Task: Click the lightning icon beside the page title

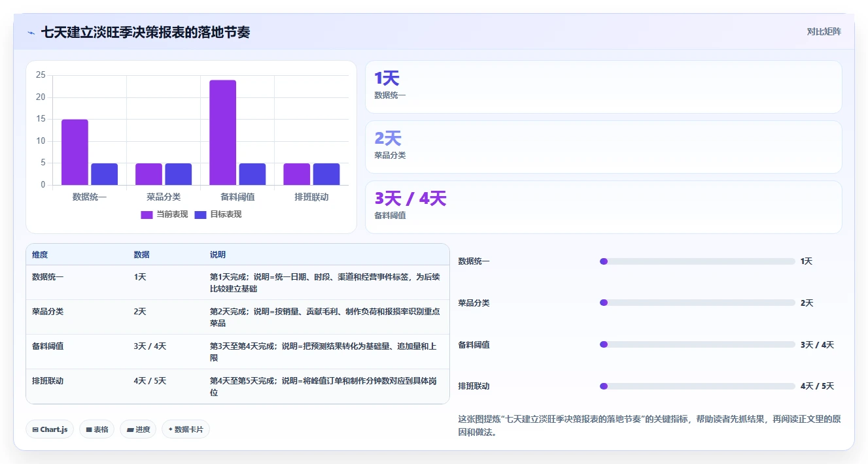Action: click(31, 32)
